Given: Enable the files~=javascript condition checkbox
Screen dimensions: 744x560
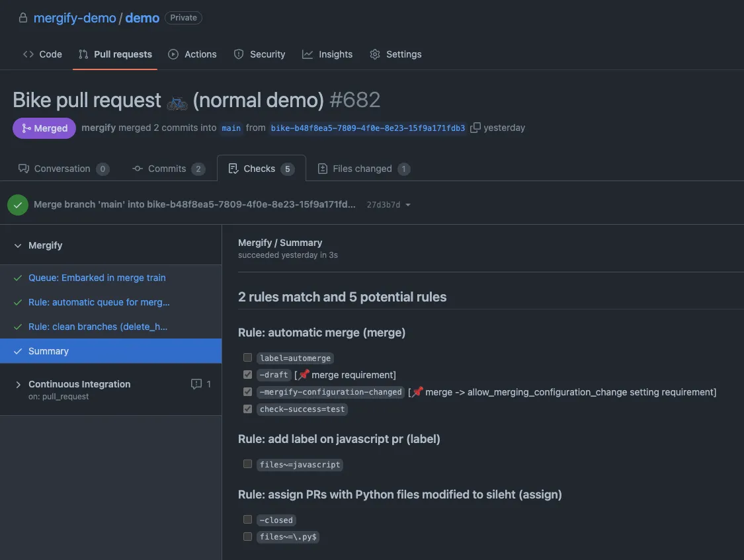Looking at the screenshot, I should [247, 463].
